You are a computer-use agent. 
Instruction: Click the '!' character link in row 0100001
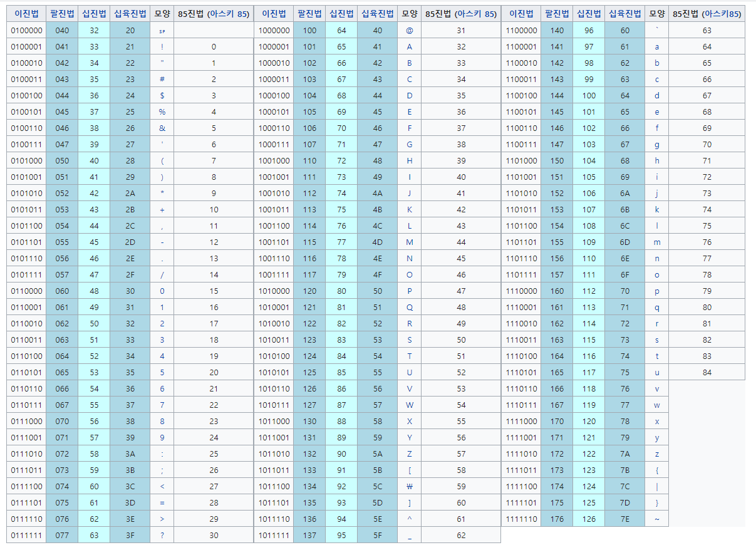(162, 46)
